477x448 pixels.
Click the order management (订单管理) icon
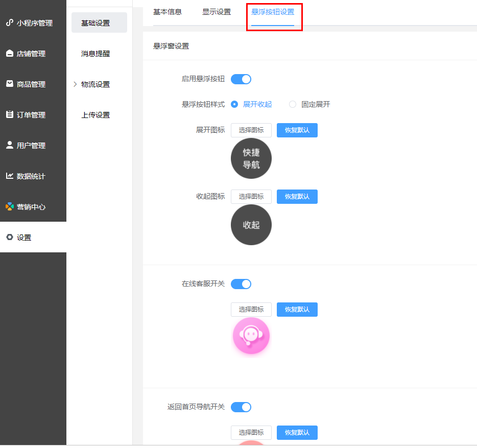click(10, 115)
